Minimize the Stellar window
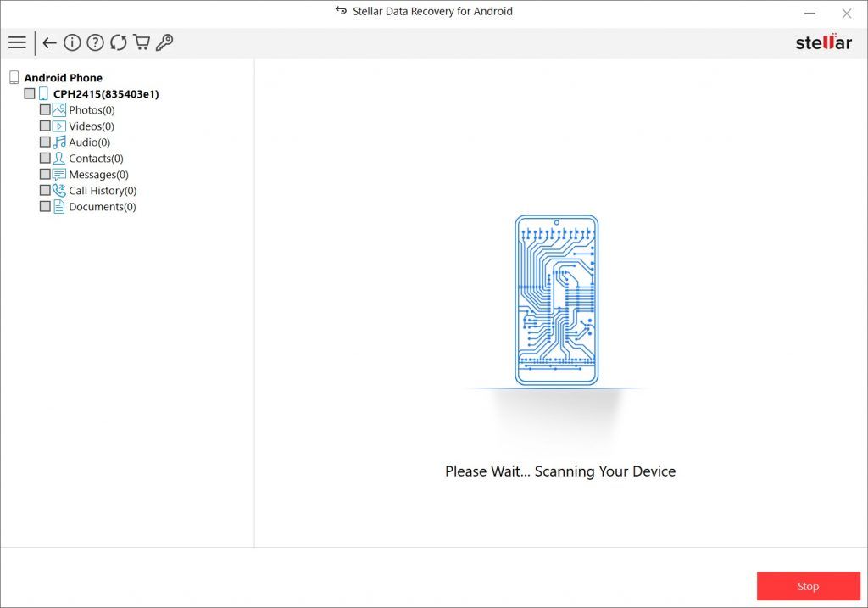Image resolution: width=868 pixels, height=608 pixels. [810, 14]
